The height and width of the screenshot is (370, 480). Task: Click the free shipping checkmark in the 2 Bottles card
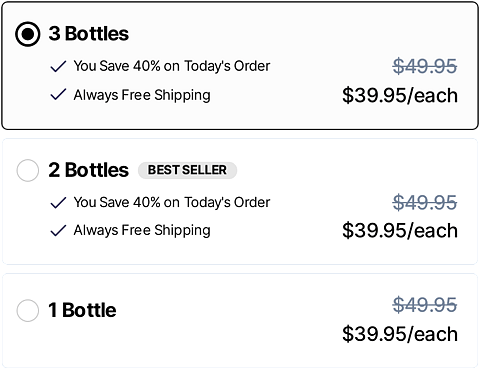58,230
